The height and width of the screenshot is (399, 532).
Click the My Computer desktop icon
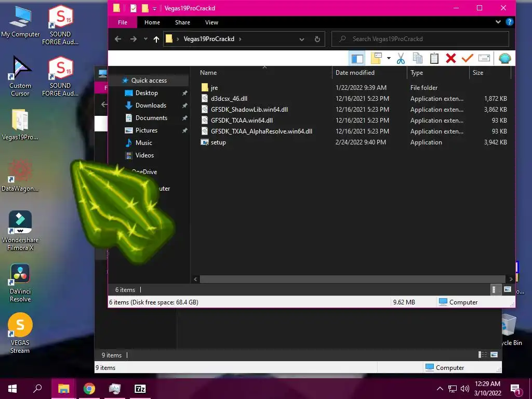[20, 21]
